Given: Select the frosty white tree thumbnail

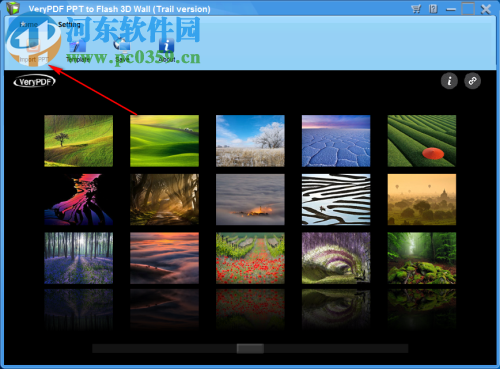Looking at the screenshot, I should point(250,141).
